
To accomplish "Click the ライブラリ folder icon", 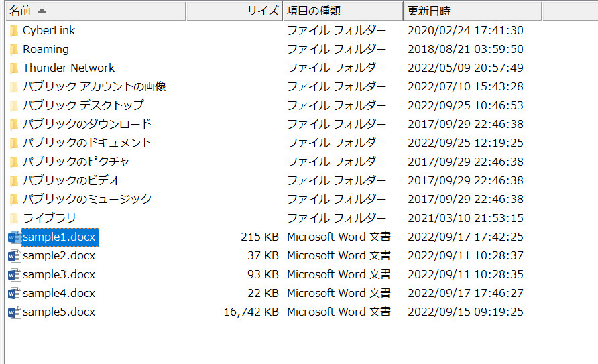I will (x=14, y=219).
